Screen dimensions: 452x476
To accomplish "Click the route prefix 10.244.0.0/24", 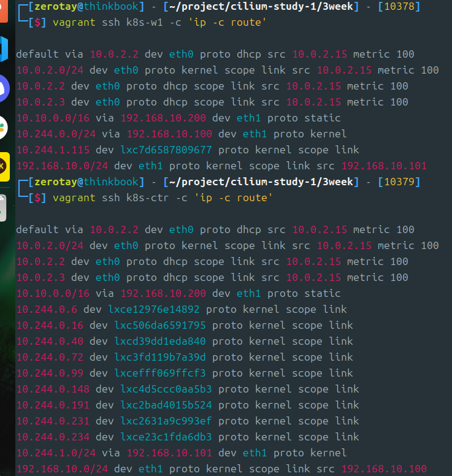I will point(56,134).
